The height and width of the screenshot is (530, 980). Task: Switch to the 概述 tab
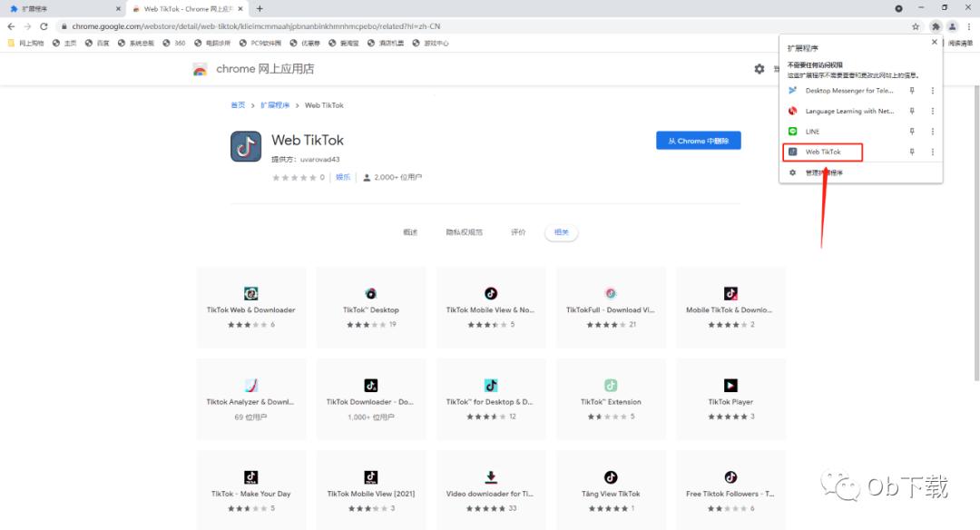410,231
